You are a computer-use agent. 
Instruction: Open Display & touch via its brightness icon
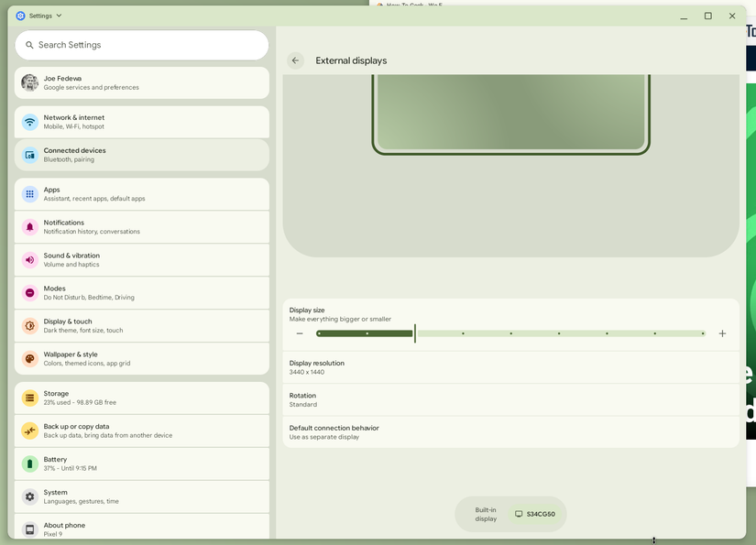coord(30,325)
